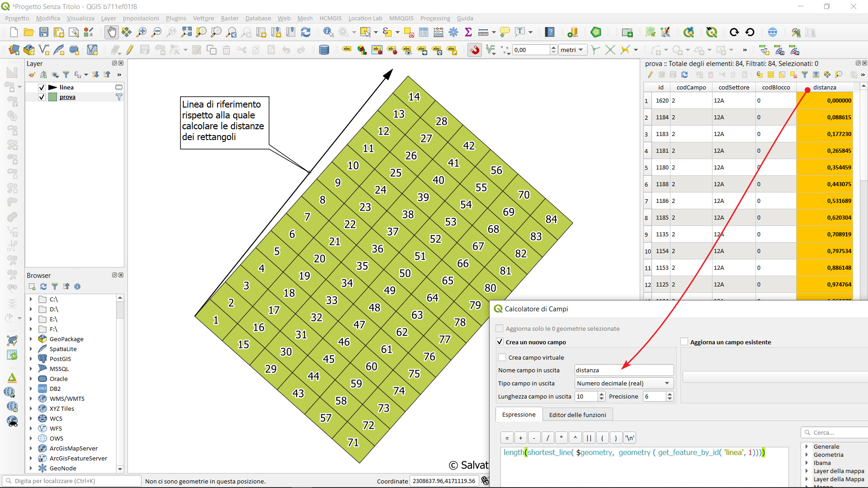Open the Vettore menu
Screen dimensions: 868x488
coord(203,18)
